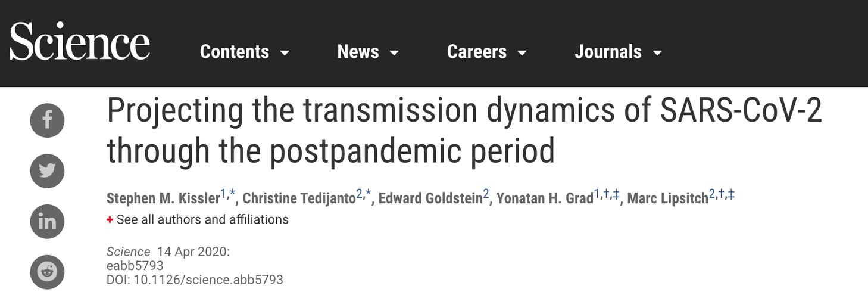Screen dimensions: 868x298
Task: Open author Yonatan H. Grad
Action: click(545, 198)
